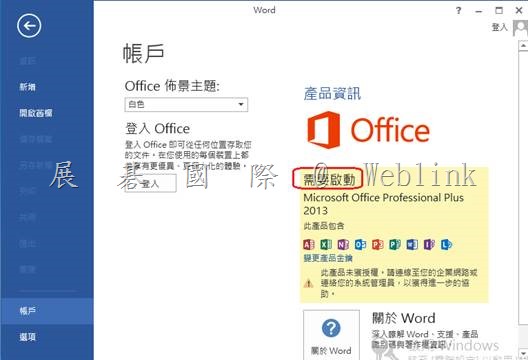Click the dropdown arrow of theme combo box
This screenshot has height=360, width=528.
point(241,104)
